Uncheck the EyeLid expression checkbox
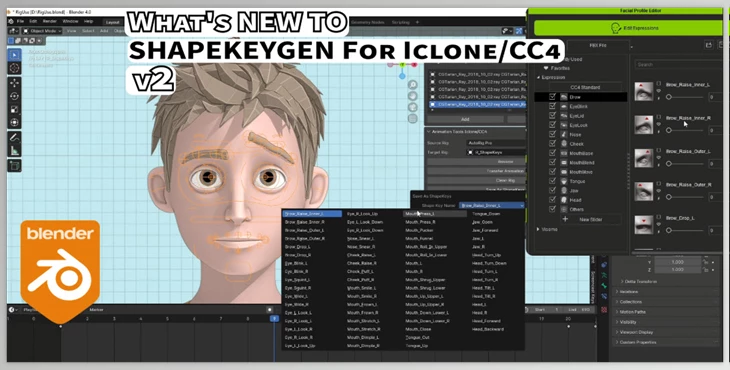730x370 pixels. pyautogui.click(x=552, y=115)
